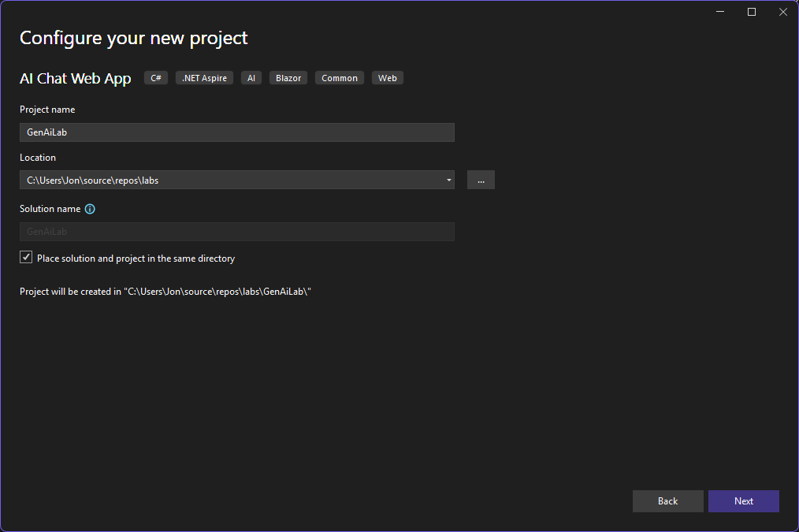Click the AI Chat Web App template name
Image resolution: width=799 pixels, height=532 pixels.
(x=76, y=79)
